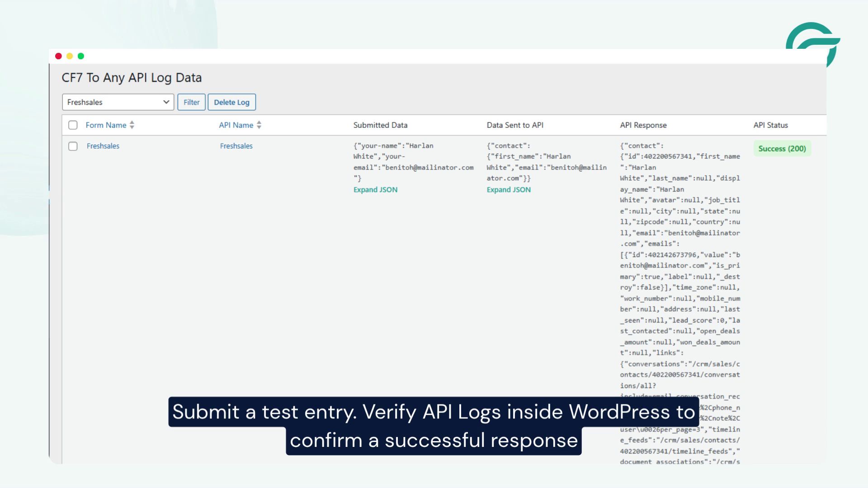868x488 pixels.
Task: Click the Form Name column header
Action: (106, 125)
